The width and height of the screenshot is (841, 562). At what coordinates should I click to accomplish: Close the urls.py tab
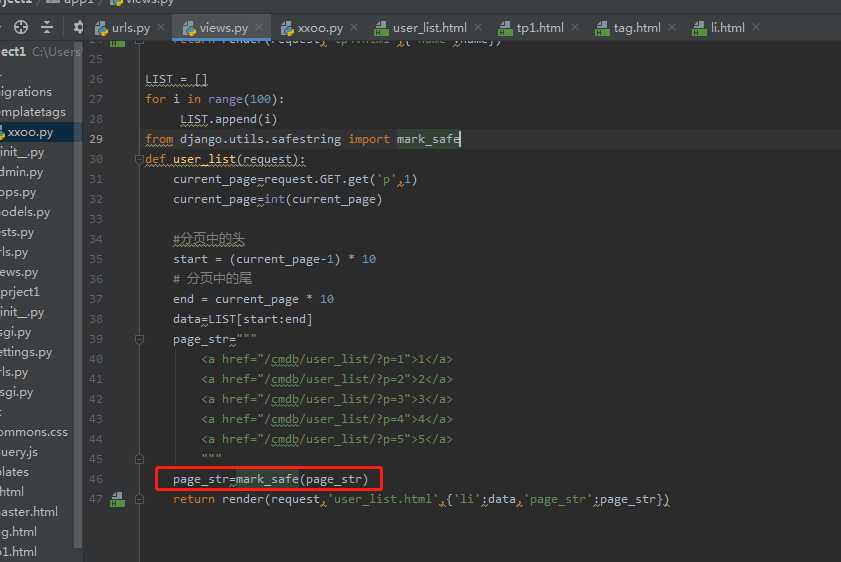[161, 27]
